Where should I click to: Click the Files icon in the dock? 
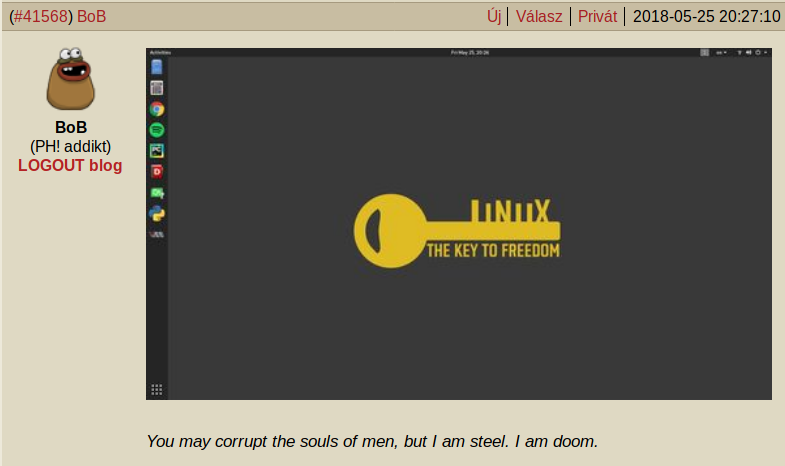click(x=157, y=67)
